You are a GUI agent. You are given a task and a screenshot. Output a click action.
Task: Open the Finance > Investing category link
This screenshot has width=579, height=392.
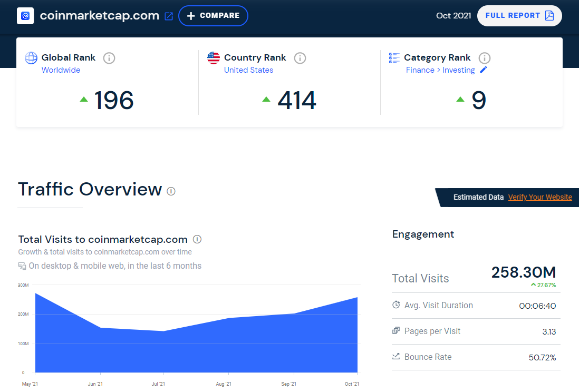point(440,70)
